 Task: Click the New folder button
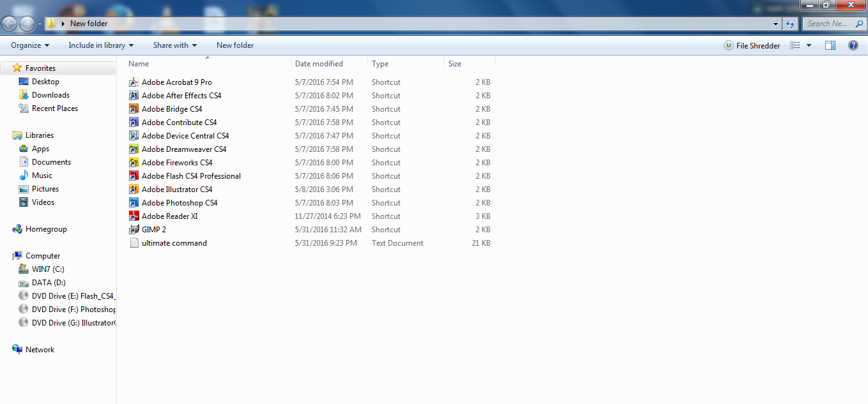[235, 45]
